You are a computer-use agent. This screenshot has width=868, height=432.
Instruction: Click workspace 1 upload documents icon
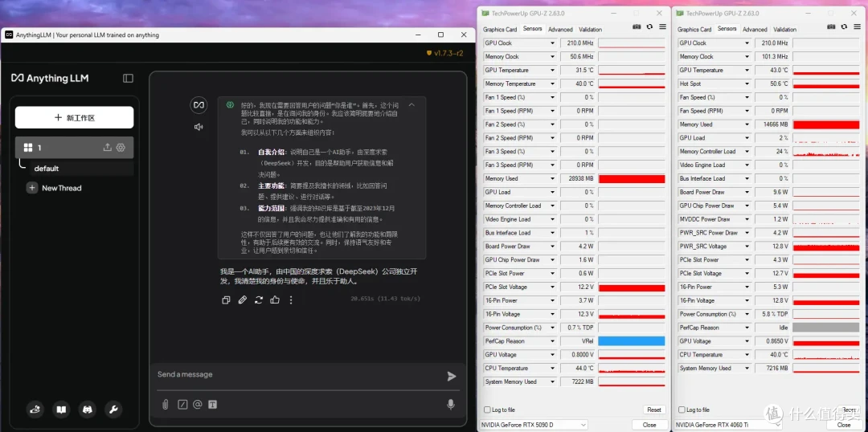[108, 148]
